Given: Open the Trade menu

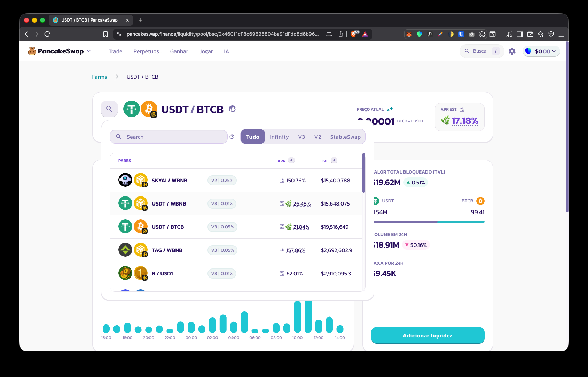Looking at the screenshot, I should [116, 51].
